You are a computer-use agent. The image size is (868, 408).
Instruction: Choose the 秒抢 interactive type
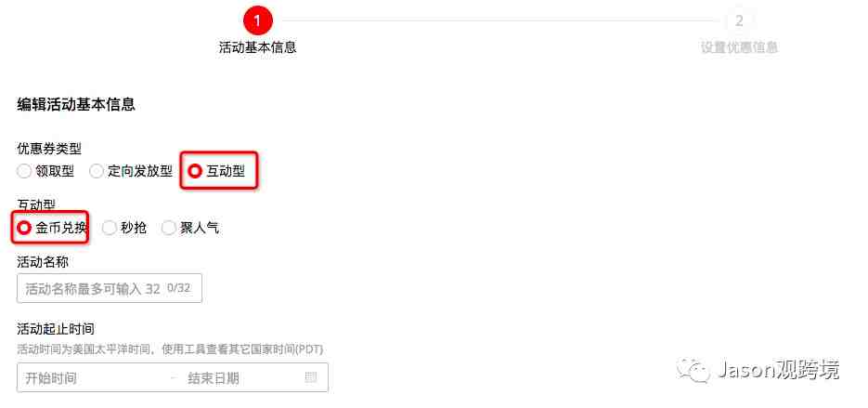pos(109,228)
